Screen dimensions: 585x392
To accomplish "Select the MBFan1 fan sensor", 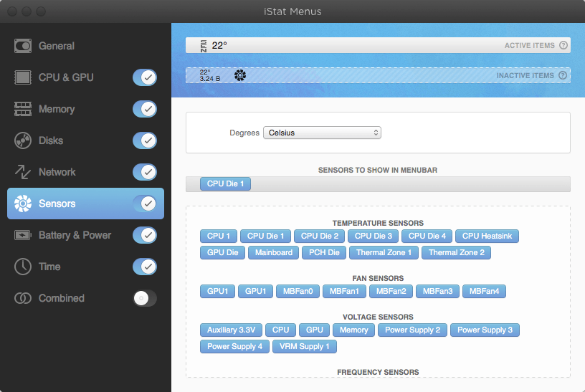I will pyautogui.click(x=344, y=291).
